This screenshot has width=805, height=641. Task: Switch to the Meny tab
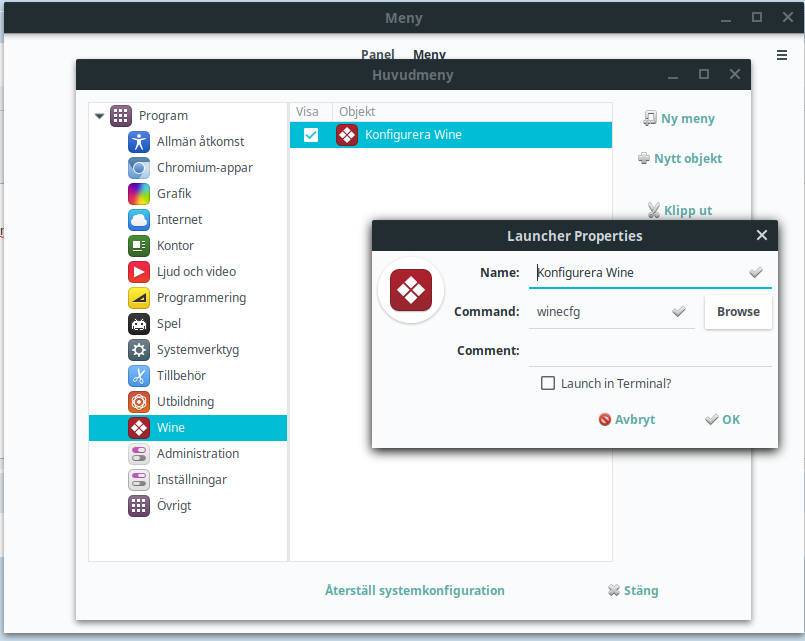pyautogui.click(x=429, y=55)
